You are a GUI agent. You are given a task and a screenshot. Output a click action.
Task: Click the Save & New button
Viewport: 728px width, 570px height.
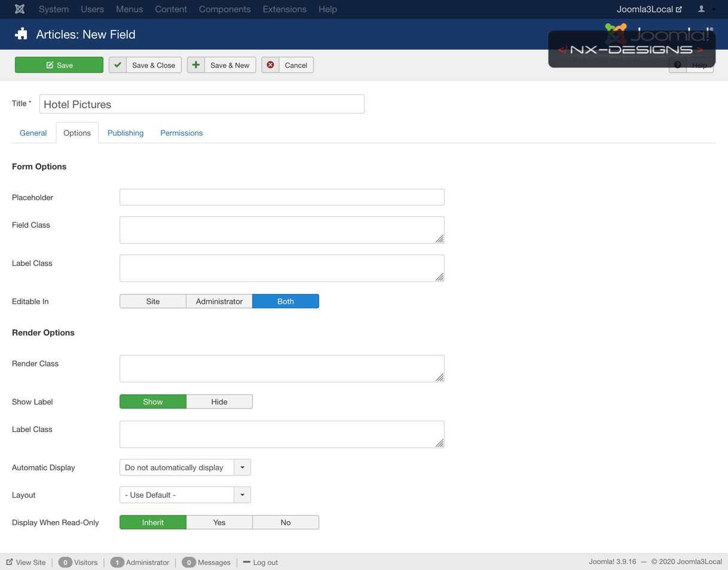click(222, 65)
